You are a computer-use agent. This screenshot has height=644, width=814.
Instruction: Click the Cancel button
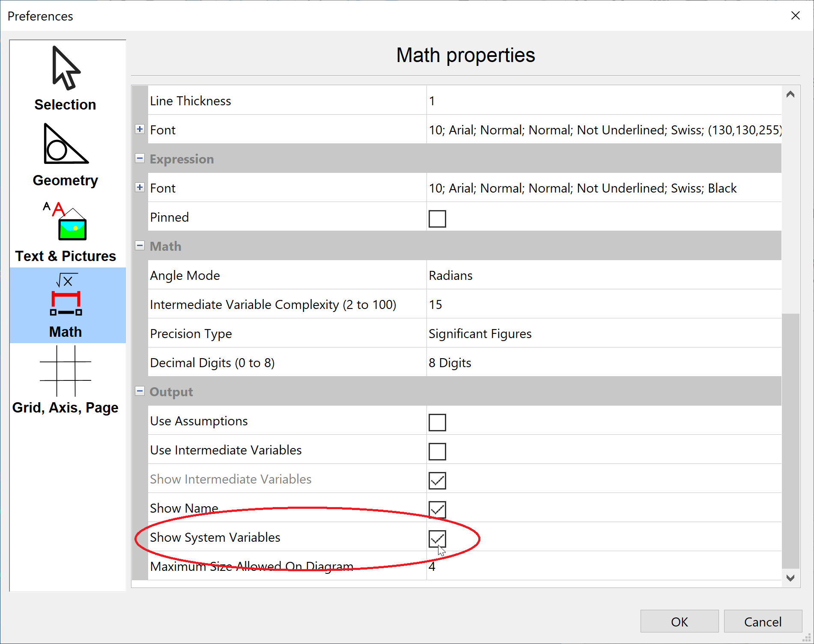pos(763,621)
